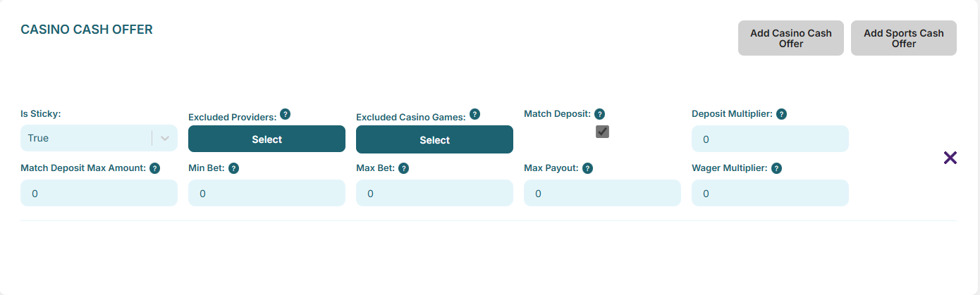
Task: Click Add Sports Cash Offer button
Action: [x=903, y=38]
